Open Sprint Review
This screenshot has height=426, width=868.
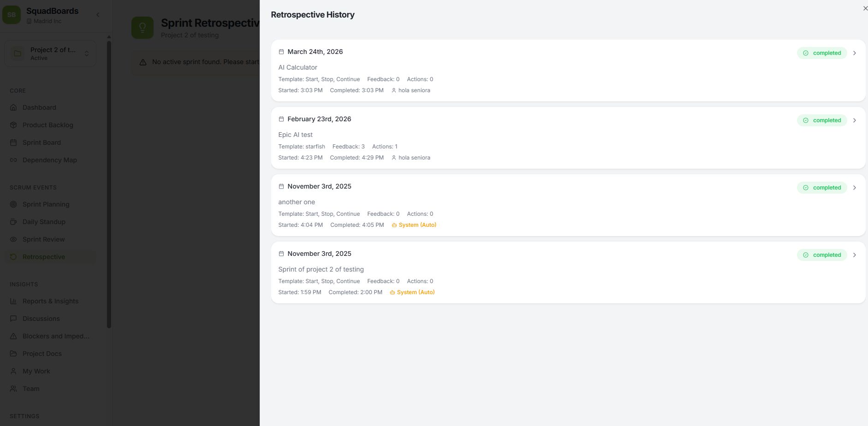(43, 239)
